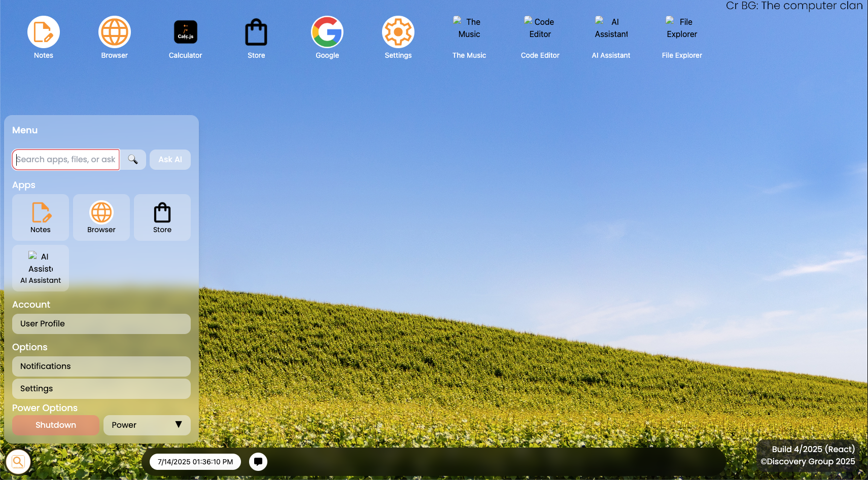Screen dimensions: 868x480
Task: Expand the Power dropdown
Action: click(x=147, y=425)
